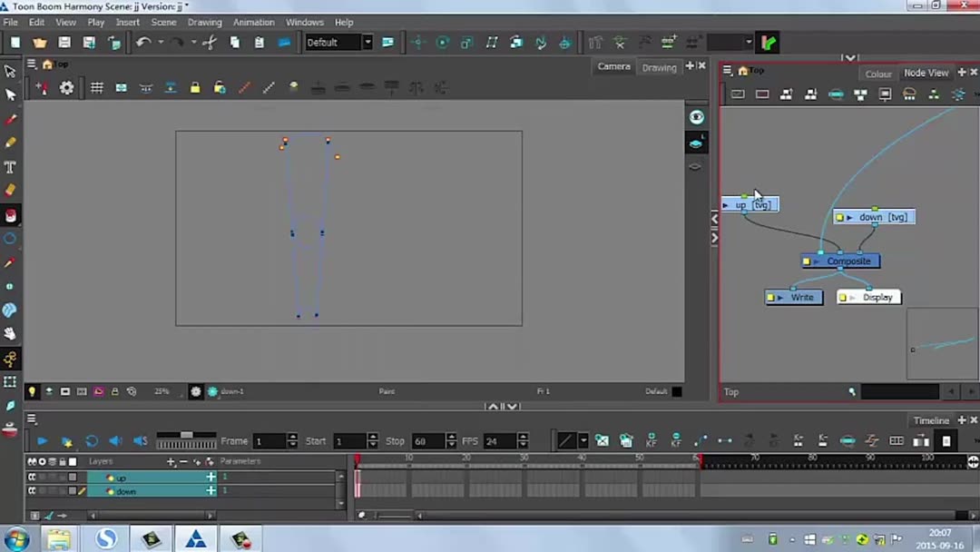
Task: Toggle onion skin with the light bulb icon
Action: coord(33,391)
